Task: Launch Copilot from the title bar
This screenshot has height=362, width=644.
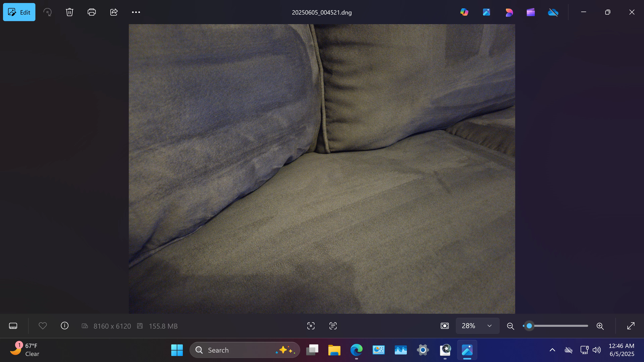Action: [x=464, y=12]
